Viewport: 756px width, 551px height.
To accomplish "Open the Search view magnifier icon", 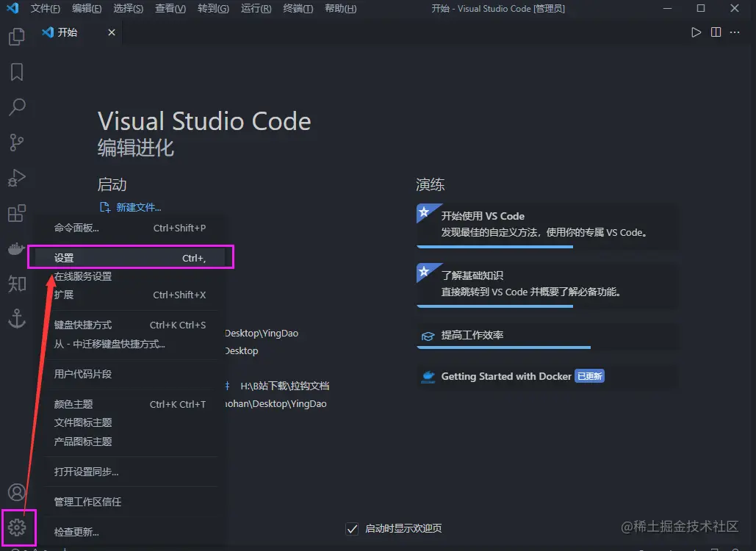I will point(17,107).
